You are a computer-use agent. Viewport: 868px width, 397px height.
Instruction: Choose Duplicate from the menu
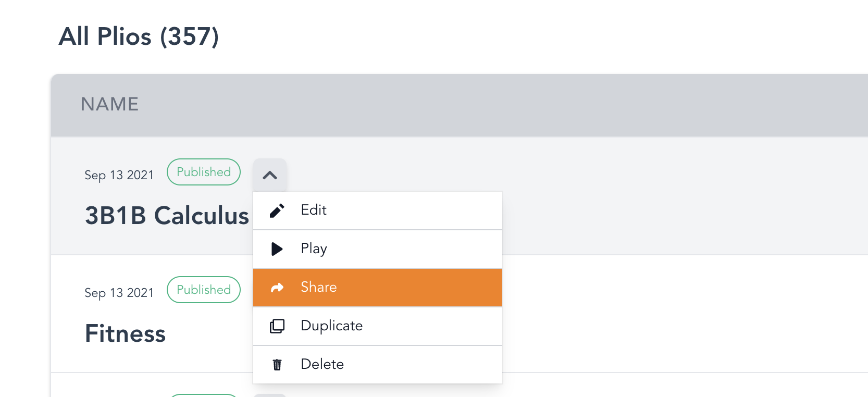pos(331,326)
